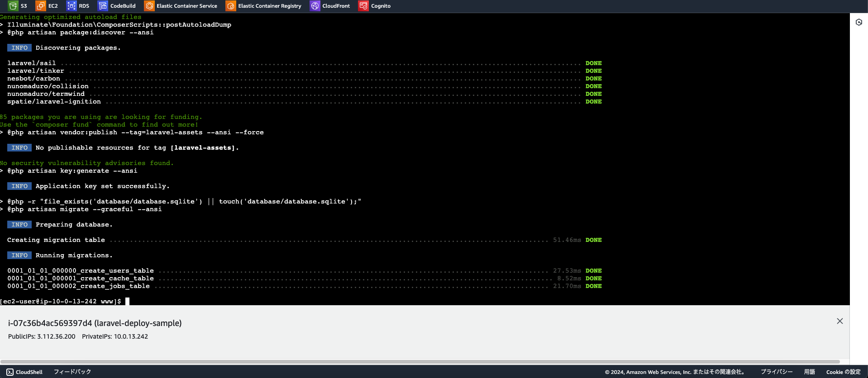The image size is (868, 378).
Task: Click the horizontal scrollbar above the footer
Action: [x=420, y=362]
